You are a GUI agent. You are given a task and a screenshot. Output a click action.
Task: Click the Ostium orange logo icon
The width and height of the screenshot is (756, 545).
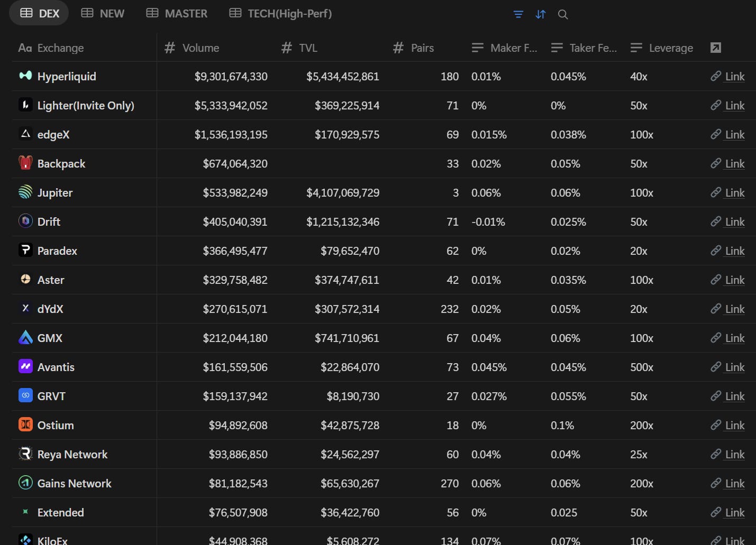25,424
